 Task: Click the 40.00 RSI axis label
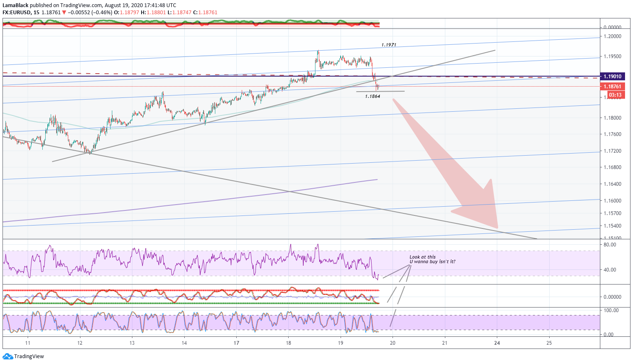610,270
